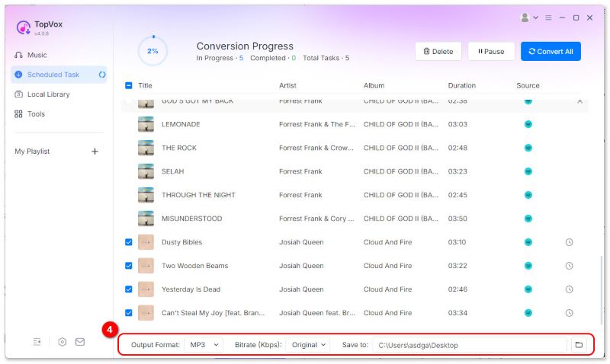Click source icon for Dusty Bibles
The image size is (610, 364).
[528, 242]
